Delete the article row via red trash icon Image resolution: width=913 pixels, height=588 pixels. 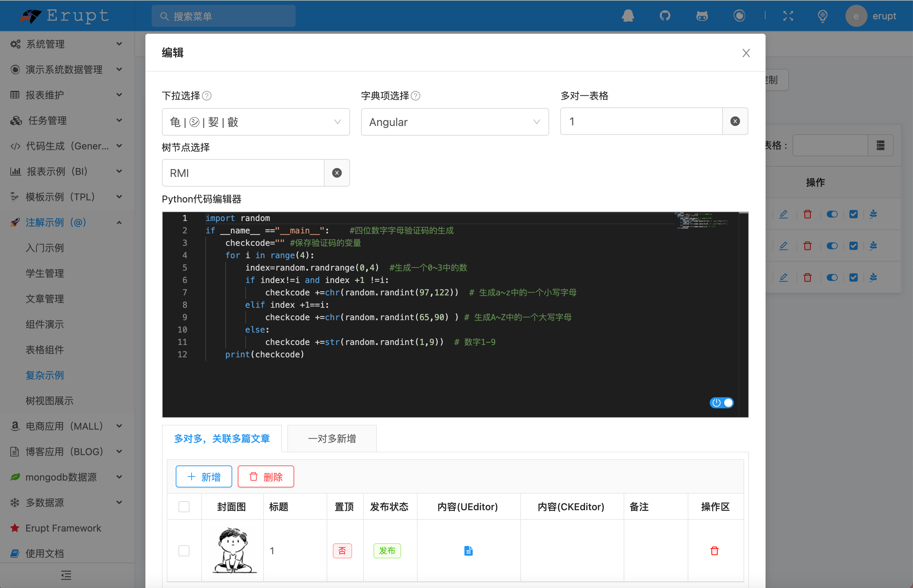pos(714,550)
